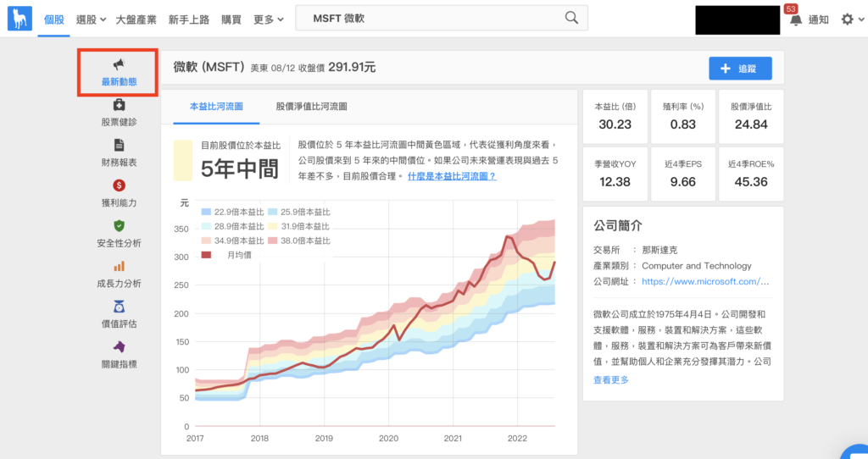
Task: Select 個股 in top navigation
Action: (53, 19)
